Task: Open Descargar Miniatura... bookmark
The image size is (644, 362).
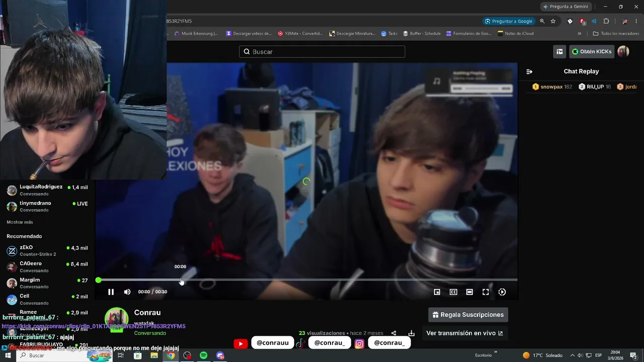Action: (352, 34)
